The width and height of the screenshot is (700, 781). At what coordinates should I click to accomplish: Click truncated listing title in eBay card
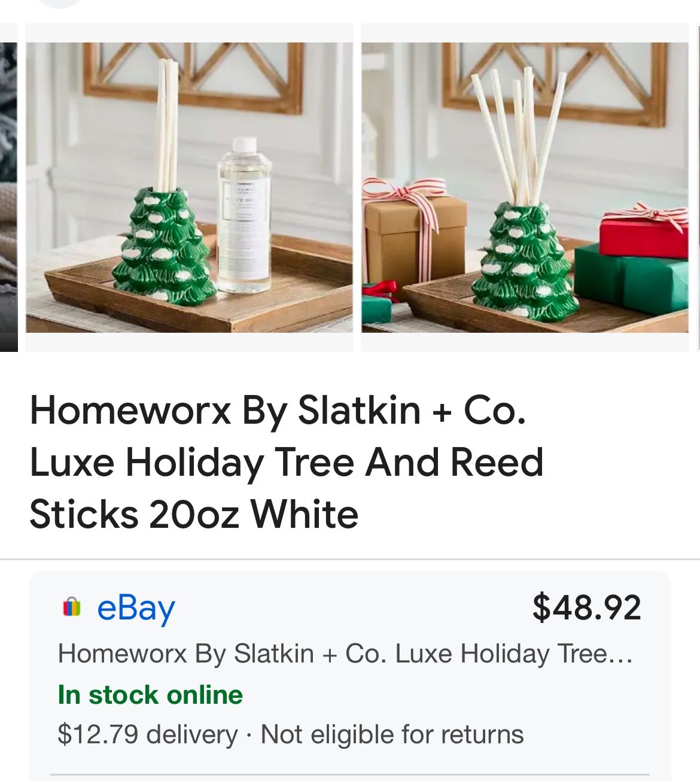click(x=345, y=654)
